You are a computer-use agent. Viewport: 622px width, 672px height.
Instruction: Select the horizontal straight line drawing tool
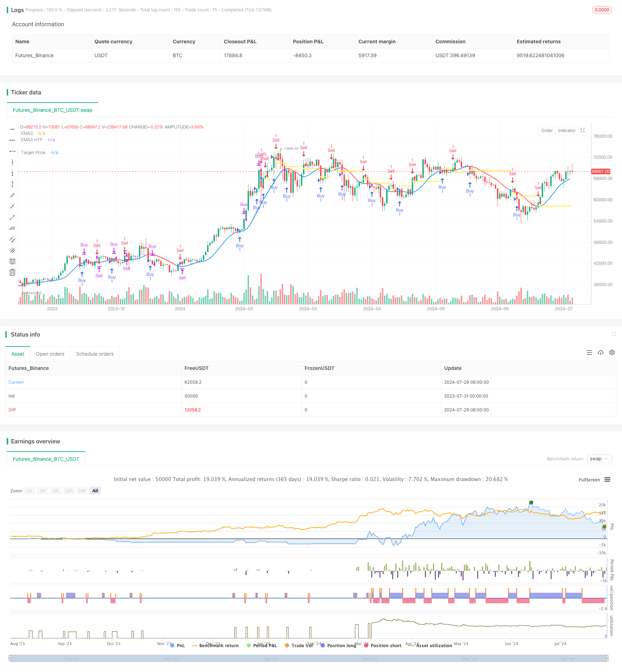[12, 129]
